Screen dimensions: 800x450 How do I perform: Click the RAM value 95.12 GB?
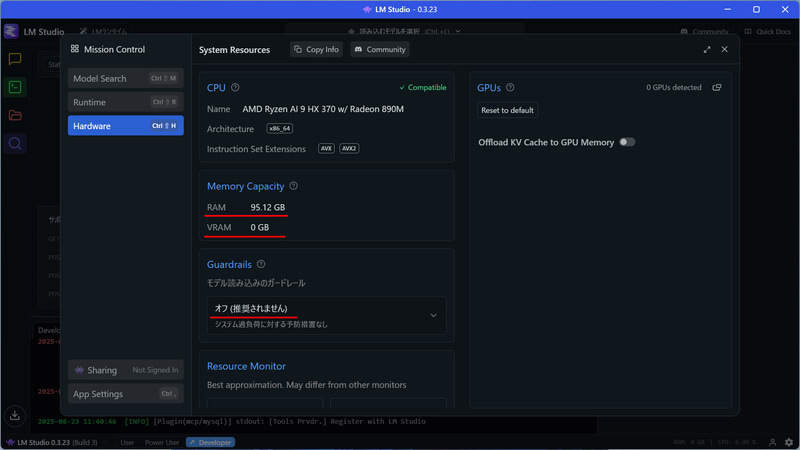point(268,207)
